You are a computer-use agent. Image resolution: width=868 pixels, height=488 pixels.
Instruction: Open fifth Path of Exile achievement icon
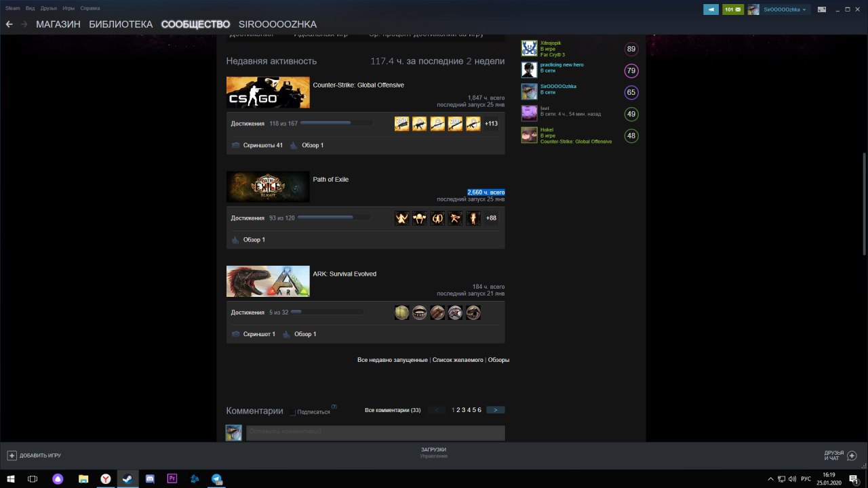[x=473, y=218]
